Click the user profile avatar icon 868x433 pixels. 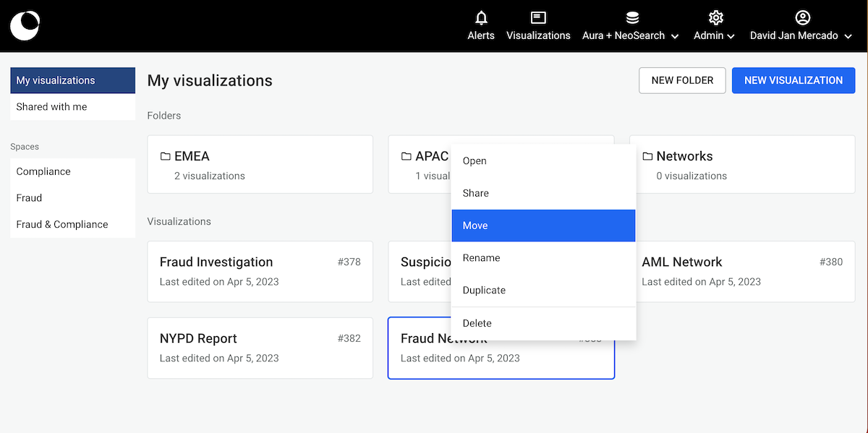click(802, 18)
